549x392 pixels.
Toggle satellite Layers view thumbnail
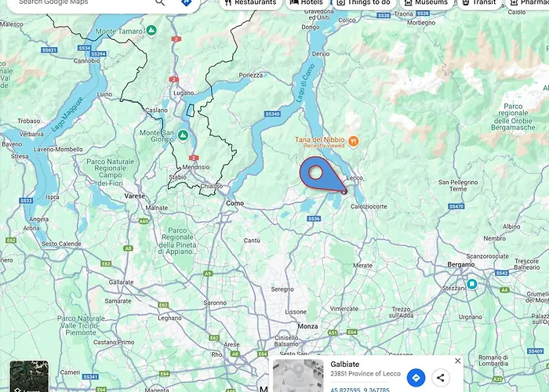(29, 377)
